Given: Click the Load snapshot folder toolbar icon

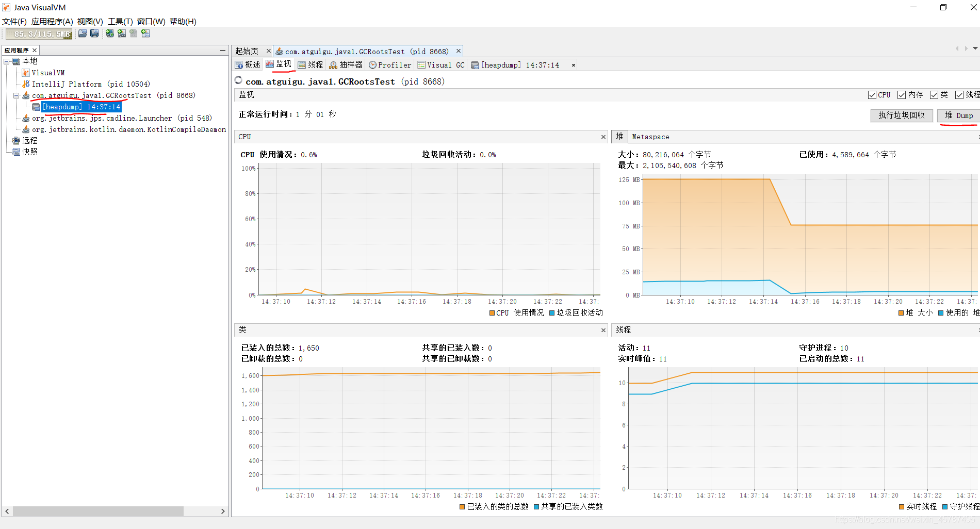Looking at the screenshot, I should pos(83,34).
